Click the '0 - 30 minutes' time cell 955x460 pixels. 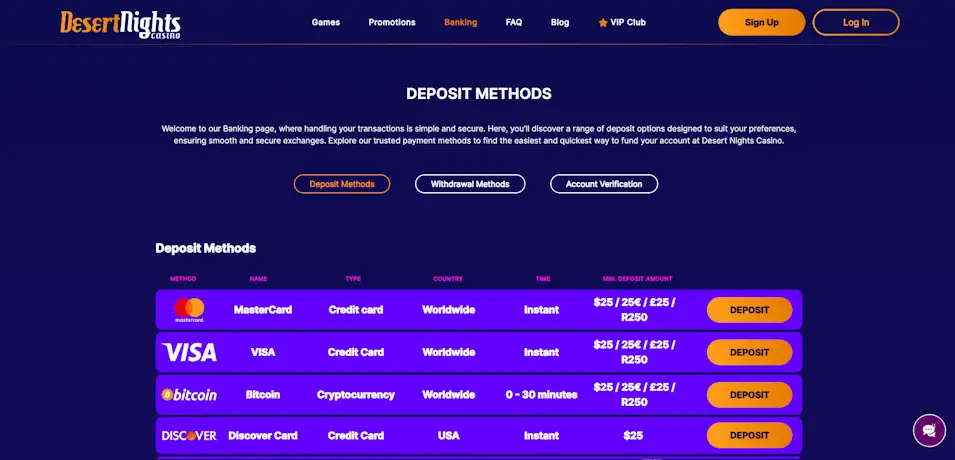(x=541, y=395)
